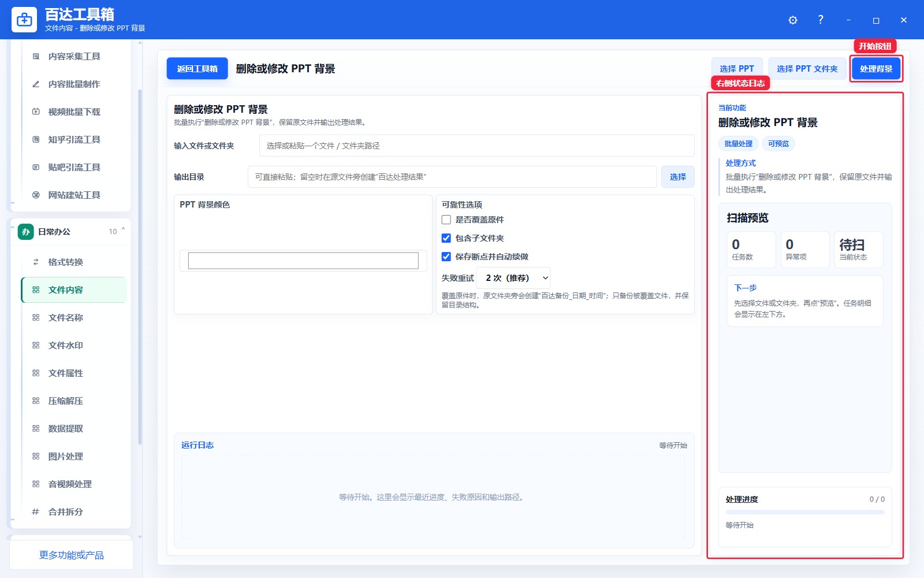Viewport: 924px width, 578px height.
Task: Enable the 是否覆盖原件 checkbox
Action: [x=446, y=220]
